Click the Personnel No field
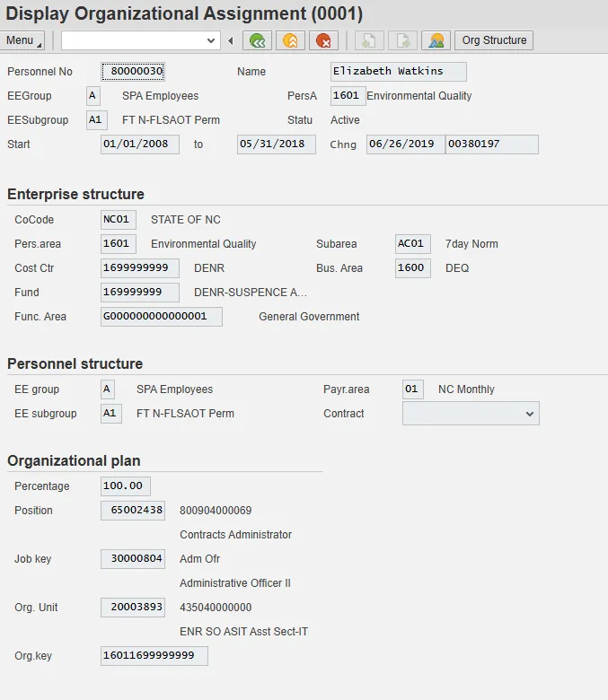This screenshot has height=700, width=608. click(x=133, y=72)
